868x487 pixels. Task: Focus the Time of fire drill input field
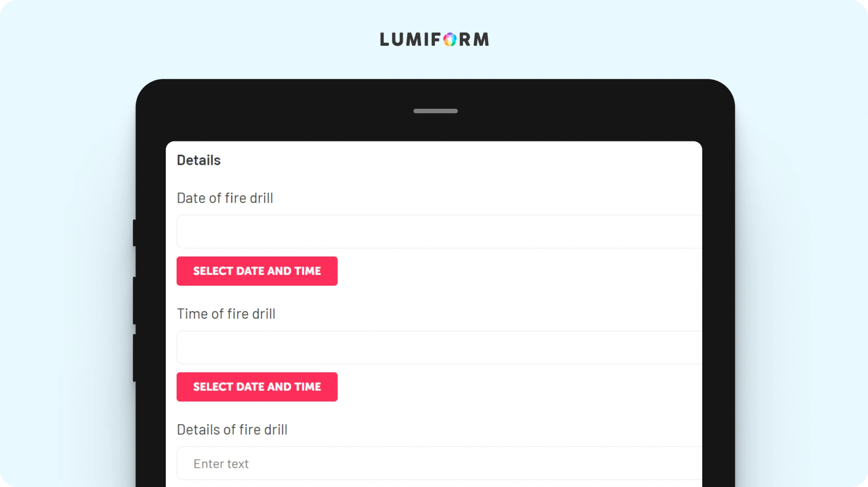point(439,347)
